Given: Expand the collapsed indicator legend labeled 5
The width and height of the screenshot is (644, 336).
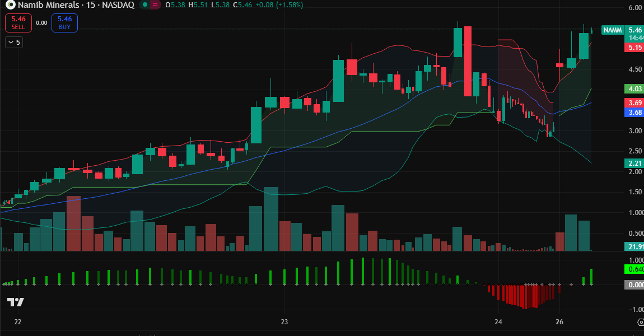Looking at the screenshot, I should pos(14,43).
